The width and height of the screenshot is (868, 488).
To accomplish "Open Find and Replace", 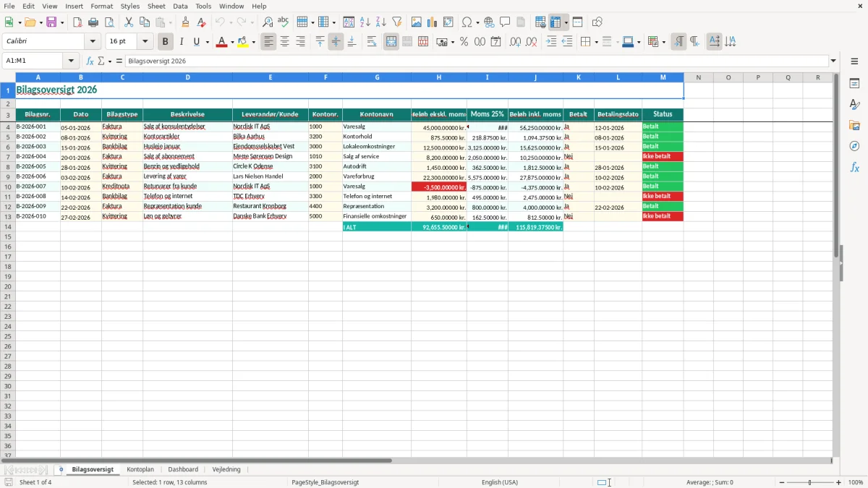I will click(x=268, y=22).
